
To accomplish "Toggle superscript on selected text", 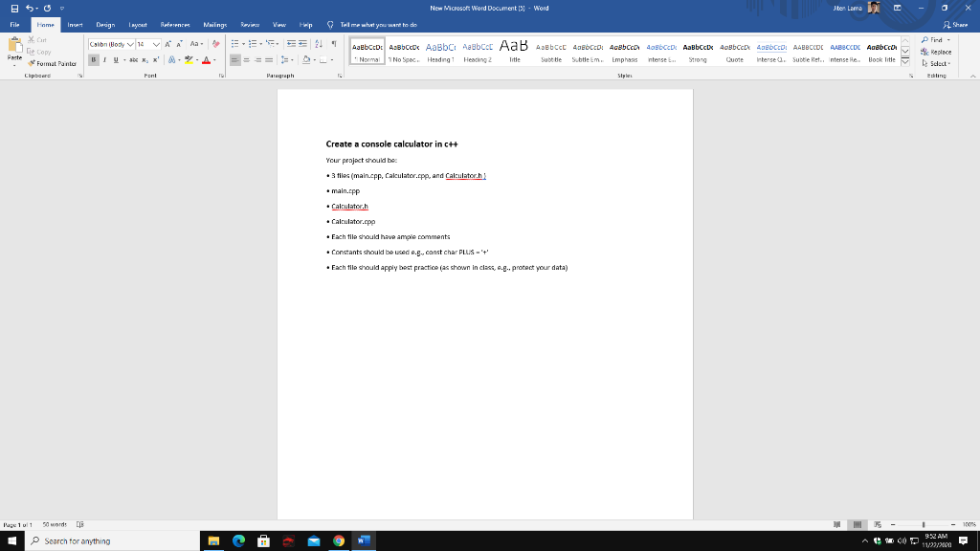I will click(156, 59).
